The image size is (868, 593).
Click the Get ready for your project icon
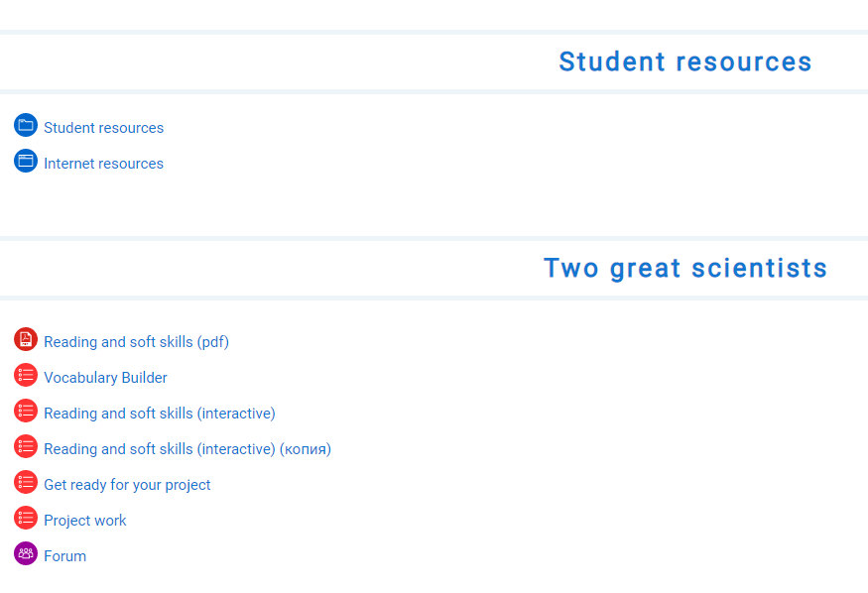pyautogui.click(x=26, y=483)
